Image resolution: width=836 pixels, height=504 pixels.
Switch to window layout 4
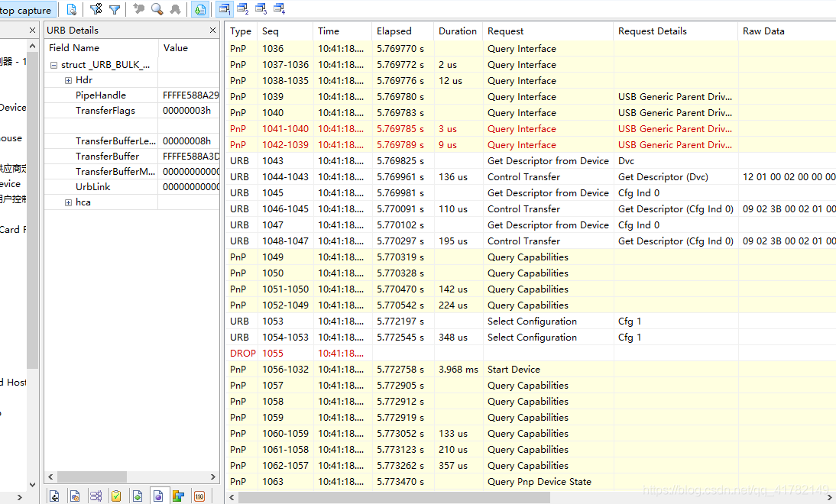[x=279, y=9]
